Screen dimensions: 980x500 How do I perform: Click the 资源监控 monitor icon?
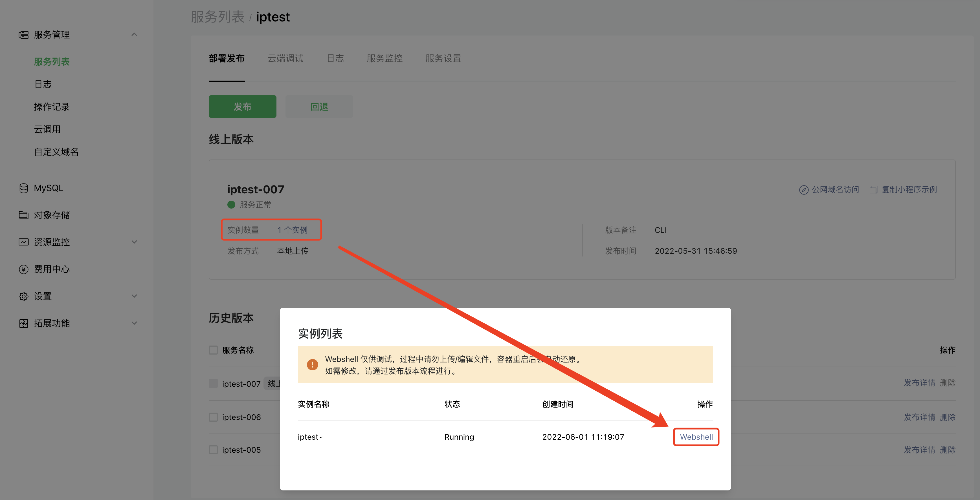point(24,242)
